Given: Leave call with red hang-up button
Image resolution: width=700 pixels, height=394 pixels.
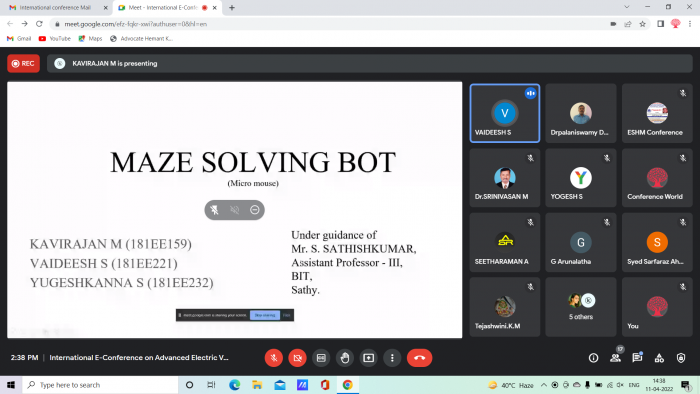Looking at the screenshot, I should [x=419, y=358].
